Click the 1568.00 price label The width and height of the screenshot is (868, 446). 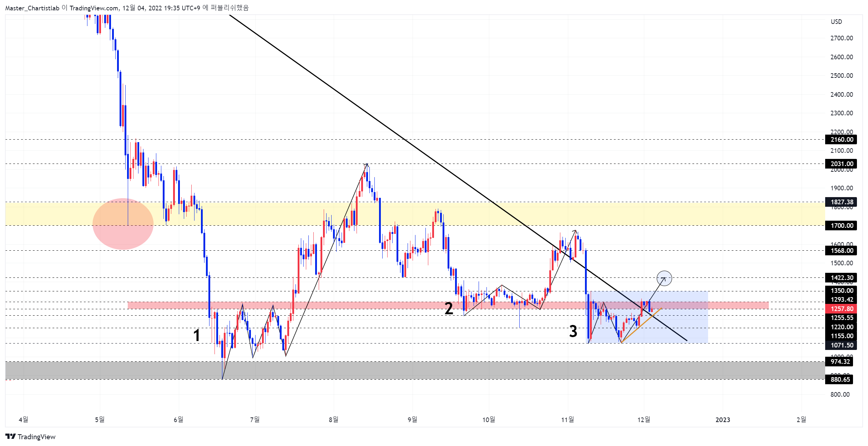pyautogui.click(x=841, y=251)
